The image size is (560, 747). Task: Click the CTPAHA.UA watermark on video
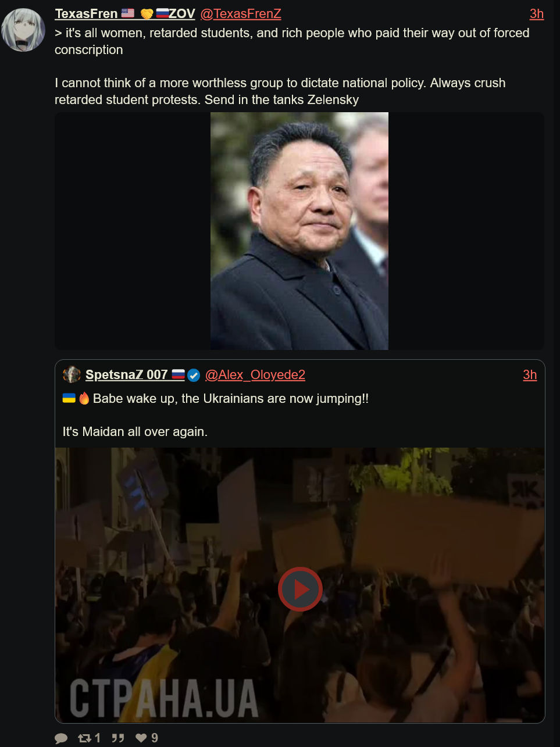click(x=164, y=698)
